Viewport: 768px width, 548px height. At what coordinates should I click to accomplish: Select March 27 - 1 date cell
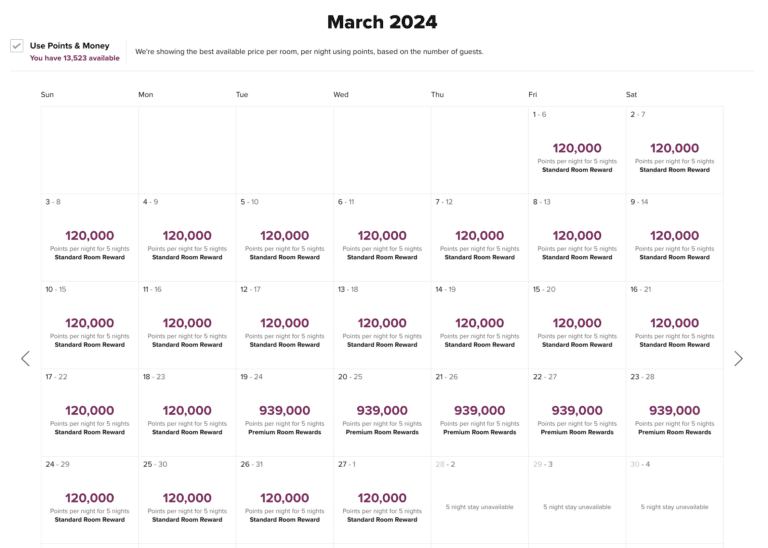pyautogui.click(x=382, y=498)
